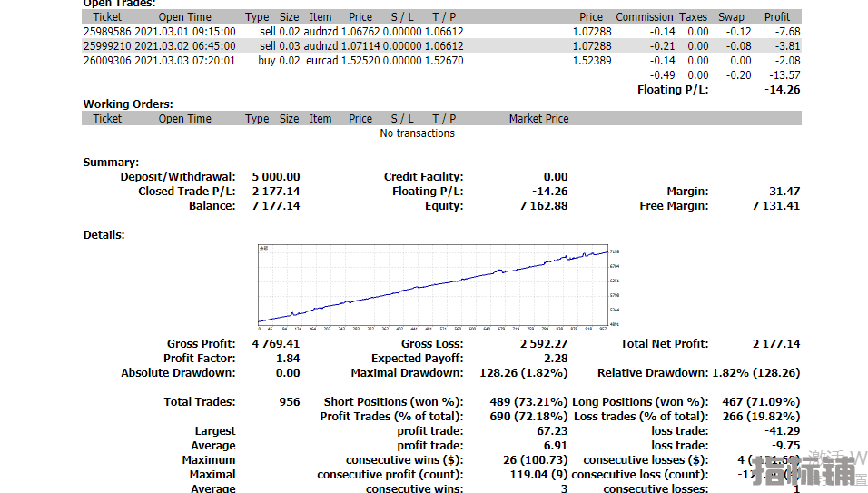Click Free Margin value 7 131.41
Image resolution: width=868 pixels, height=493 pixels.
[775, 206]
